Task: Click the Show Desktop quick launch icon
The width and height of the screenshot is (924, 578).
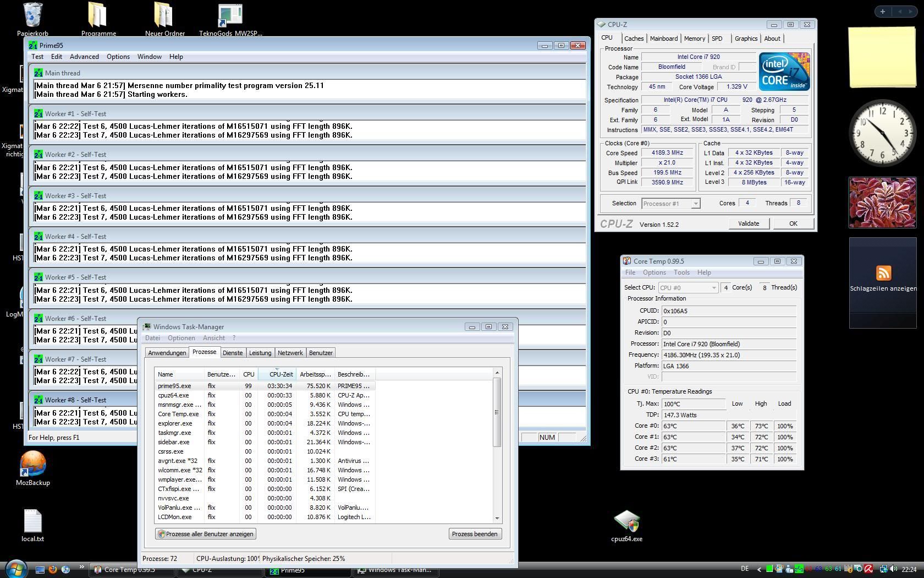Action: click(x=40, y=570)
